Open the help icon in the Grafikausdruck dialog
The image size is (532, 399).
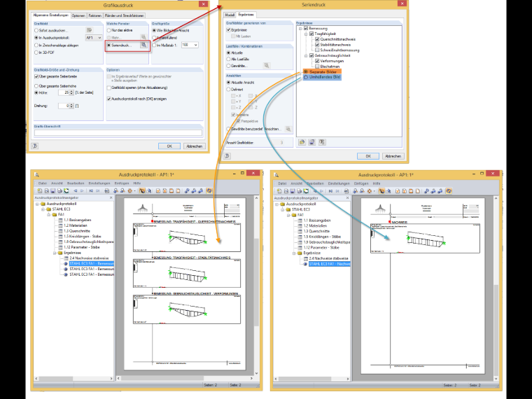coord(34,146)
